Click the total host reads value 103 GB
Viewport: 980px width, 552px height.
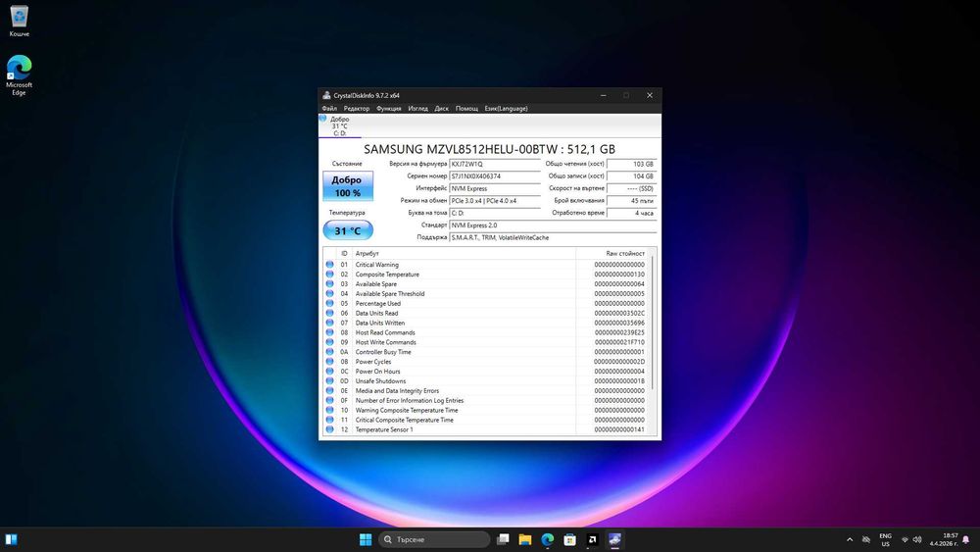(631, 164)
